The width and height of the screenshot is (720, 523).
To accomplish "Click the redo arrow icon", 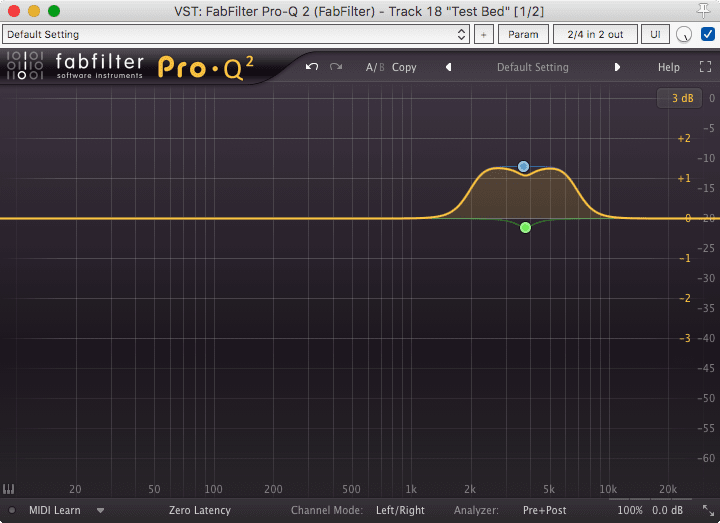I will [336, 67].
